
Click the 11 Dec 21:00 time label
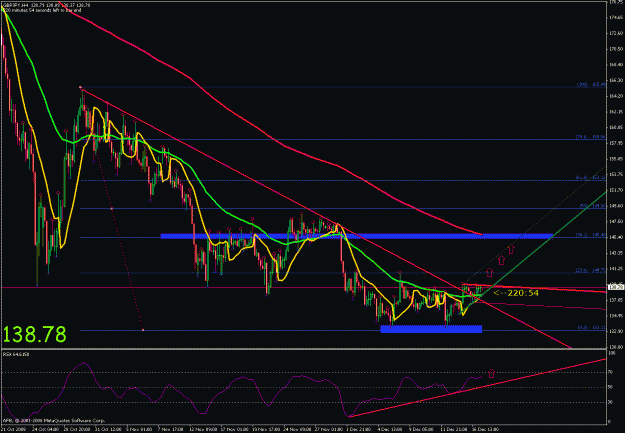pos(454,429)
